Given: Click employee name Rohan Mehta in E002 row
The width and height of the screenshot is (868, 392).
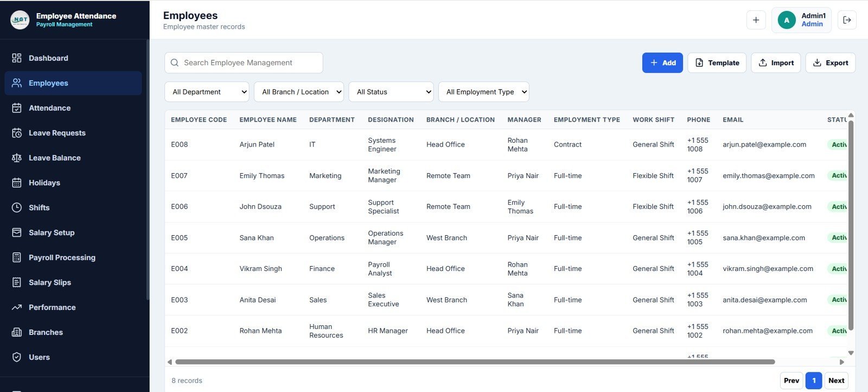Looking at the screenshot, I should (261, 331).
